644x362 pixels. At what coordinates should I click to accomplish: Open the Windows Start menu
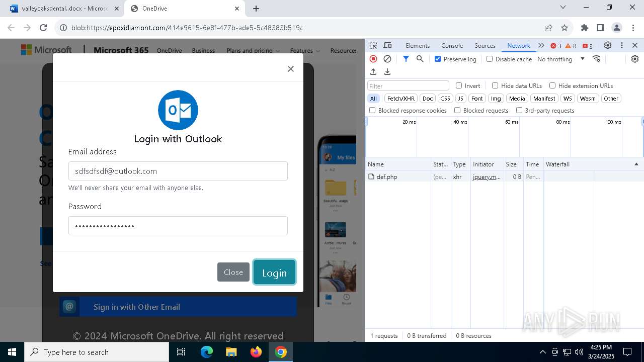(x=12, y=352)
